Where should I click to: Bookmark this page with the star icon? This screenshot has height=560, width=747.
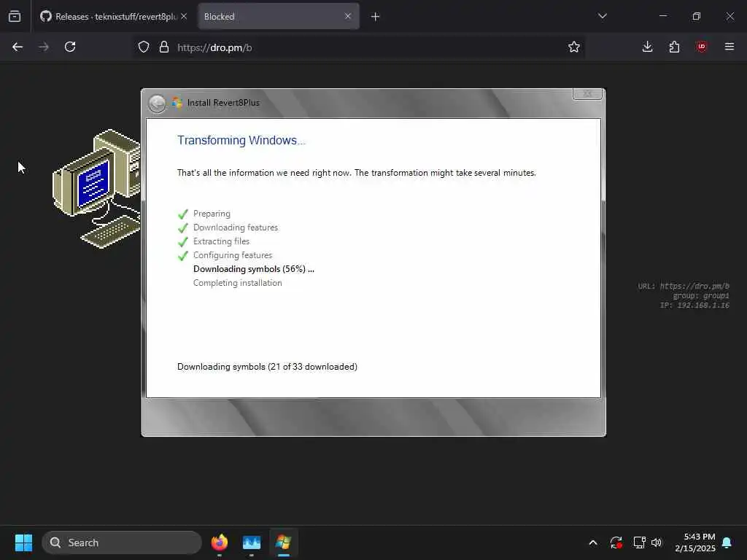574,47
